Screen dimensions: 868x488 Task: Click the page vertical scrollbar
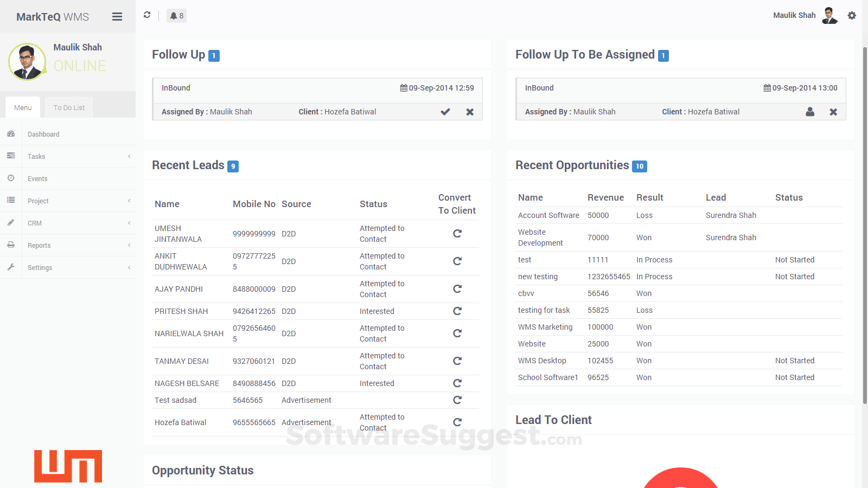pos(865,225)
